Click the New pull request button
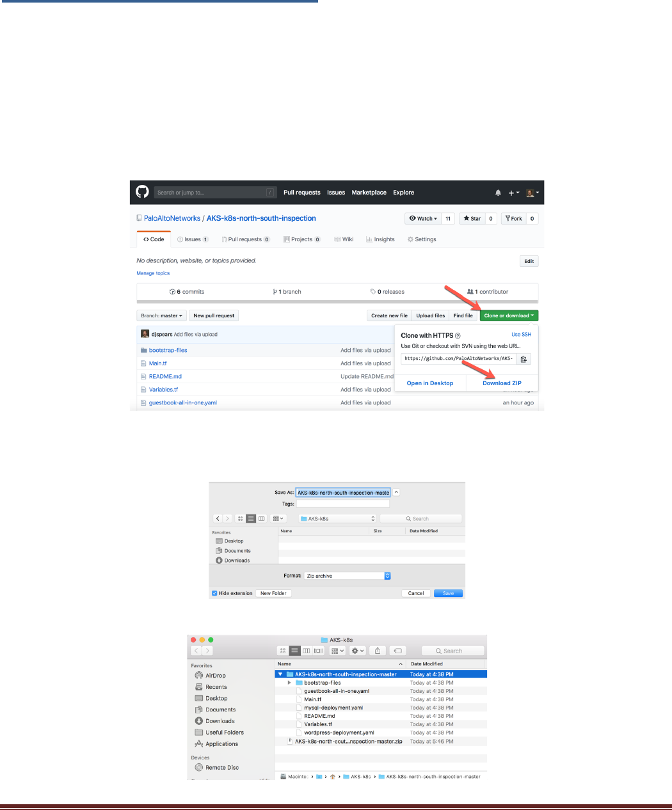672x810 pixels. tap(214, 315)
